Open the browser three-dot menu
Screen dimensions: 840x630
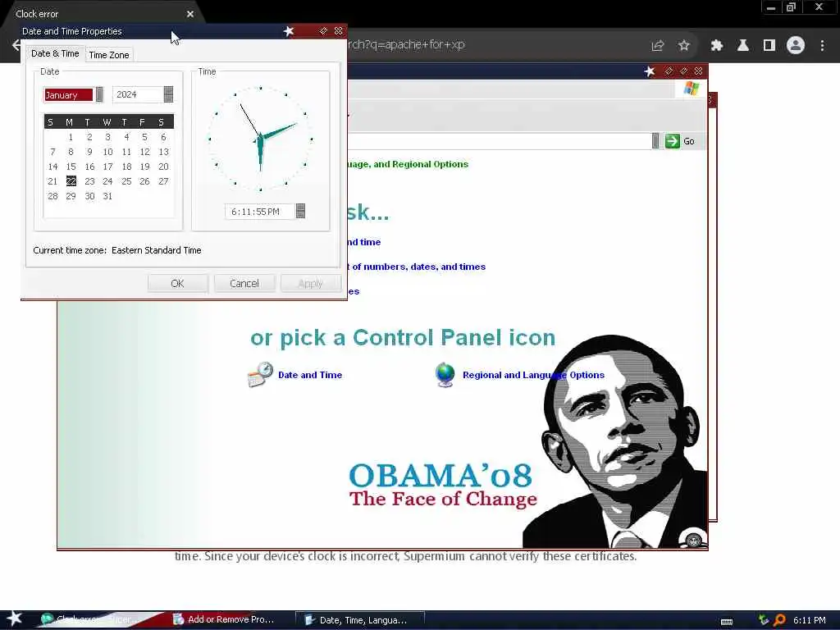pos(822,46)
